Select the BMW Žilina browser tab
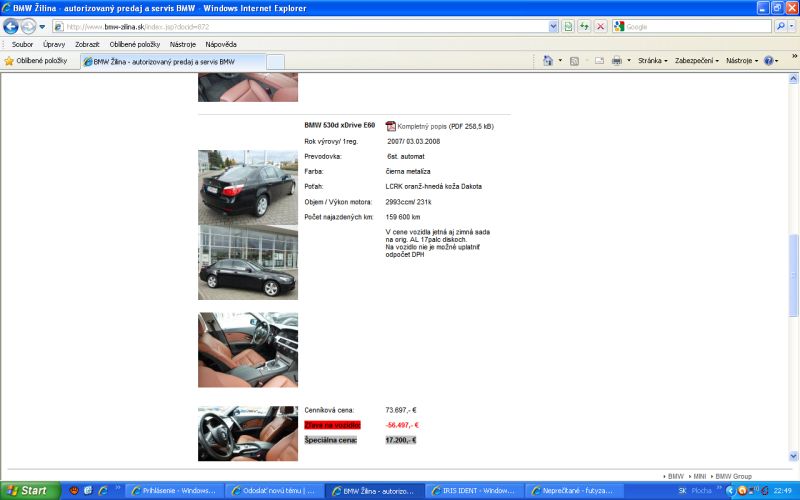This screenshot has height=500, width=800. tap(173, 62)
